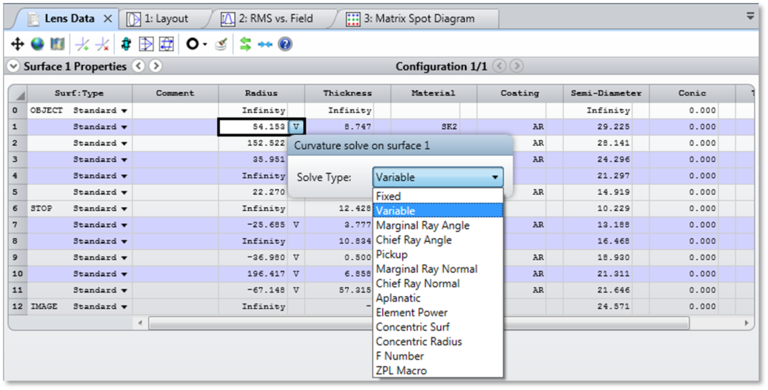The image size is (768, 390).
Task: Click the blue inward arrows icon
Action: tap(265, 45)
